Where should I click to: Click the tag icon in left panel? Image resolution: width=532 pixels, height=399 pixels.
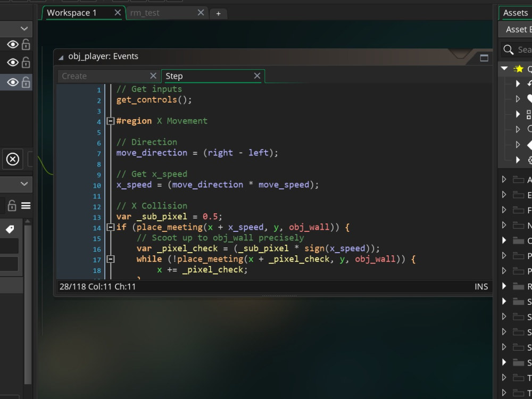pos(10,229)
